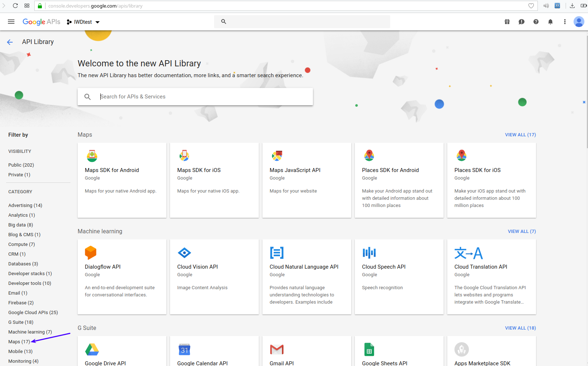
Task: Open the Places SDK for iOS card icon
Action: click(462, 156)
